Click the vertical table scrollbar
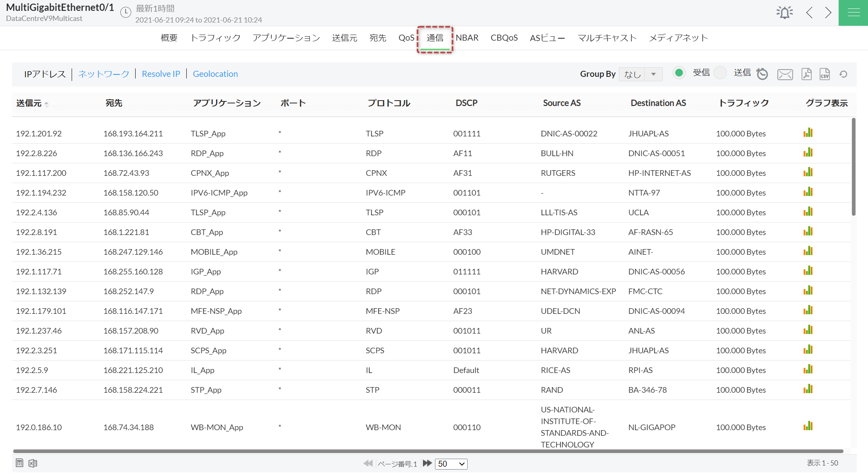 pyautogui.click(x=854, y=167)
